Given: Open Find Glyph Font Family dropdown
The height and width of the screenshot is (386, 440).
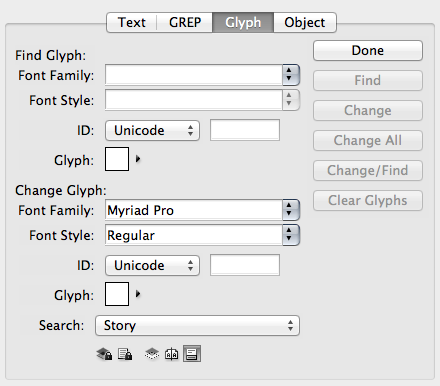Looking at the screenshot, I should tap(202, 75).
